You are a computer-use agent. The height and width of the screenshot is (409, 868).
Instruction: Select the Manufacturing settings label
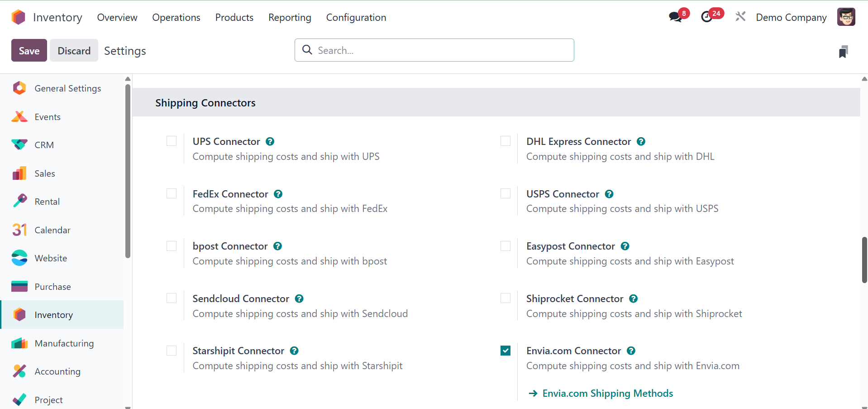click(x=64, y=343)
